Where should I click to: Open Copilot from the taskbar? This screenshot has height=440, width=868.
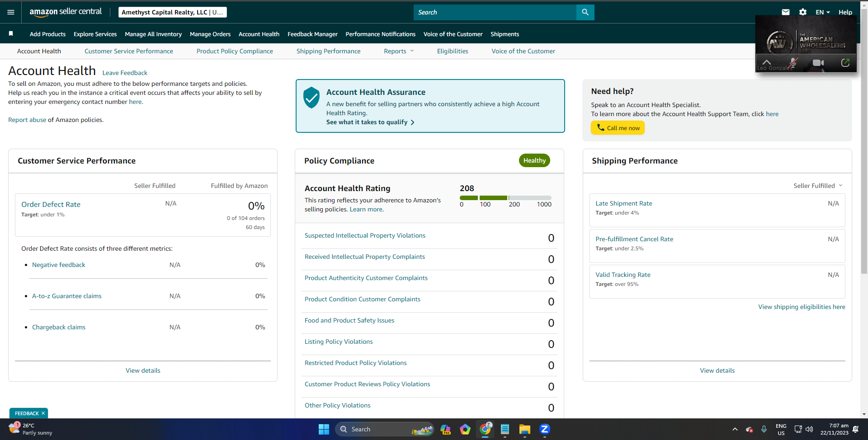click(446, 429)
